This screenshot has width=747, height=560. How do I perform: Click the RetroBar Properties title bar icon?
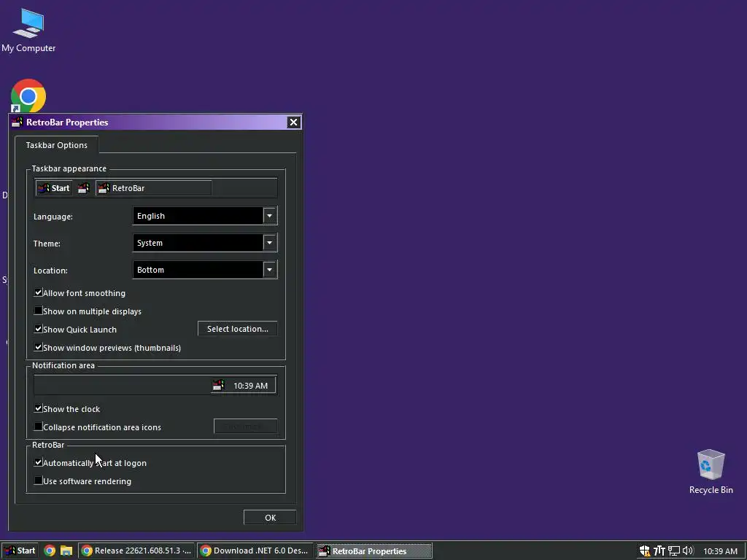point(18,122)
